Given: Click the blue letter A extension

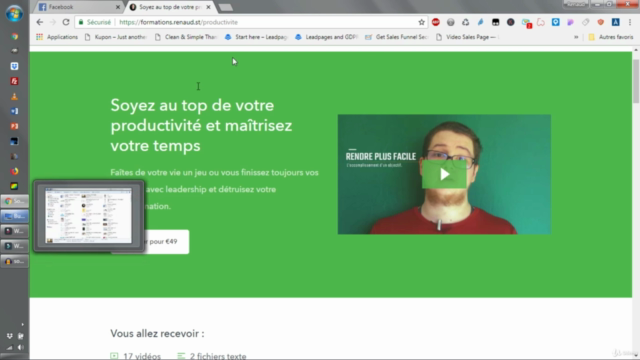Looking at the screenshot, I should coord(616,22).
